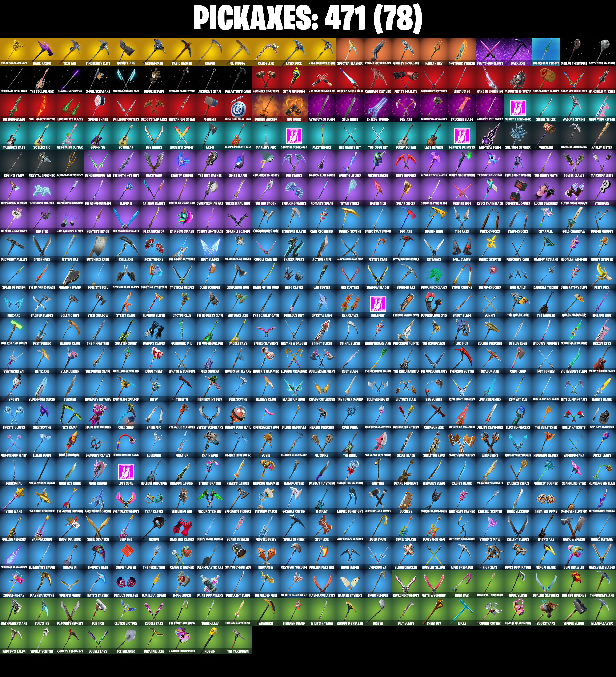Select the Hadean Key pickaxe

click(x=434, y=52)
